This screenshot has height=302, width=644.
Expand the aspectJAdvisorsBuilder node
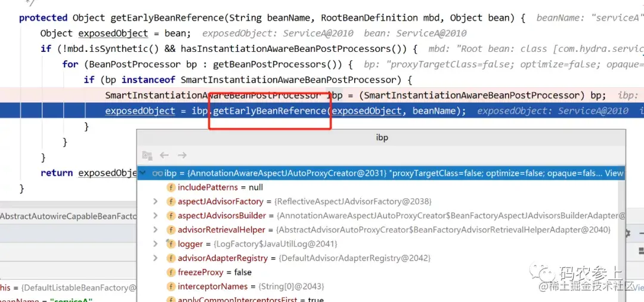point(155,215)
